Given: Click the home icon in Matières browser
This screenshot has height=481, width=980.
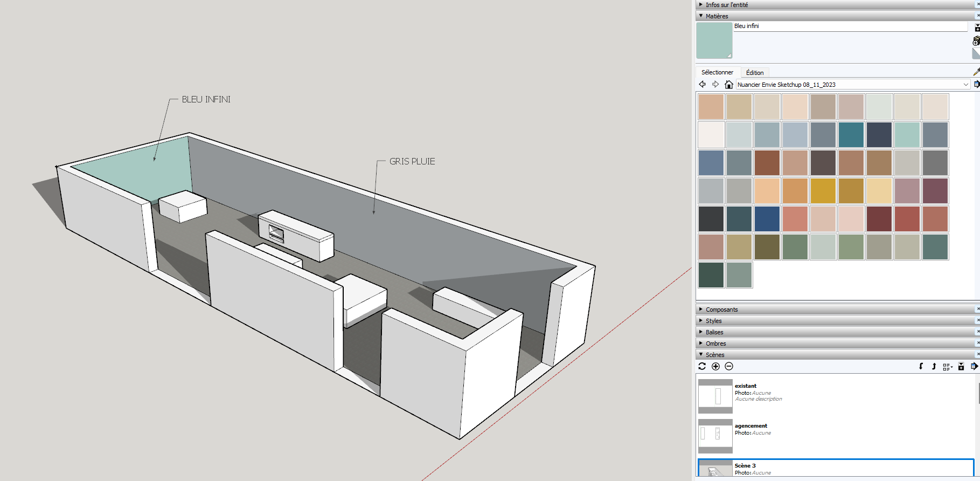Looking at the screenshot, I should 728,85.
